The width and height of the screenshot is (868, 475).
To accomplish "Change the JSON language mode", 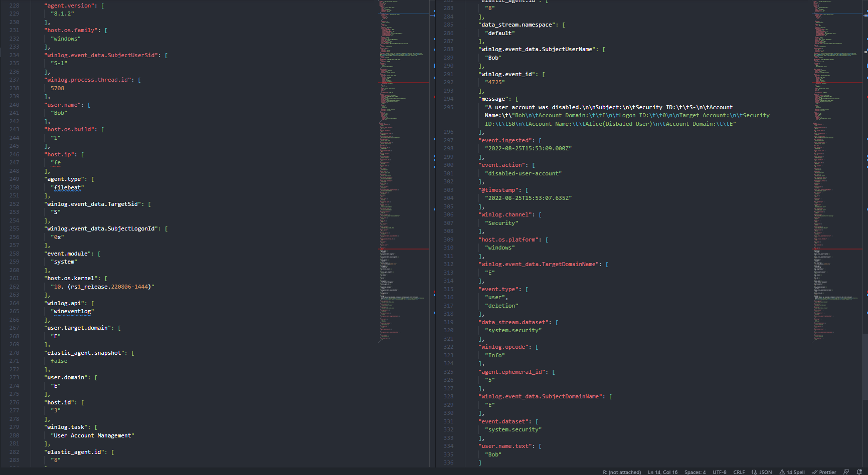I will coord(762,472).
